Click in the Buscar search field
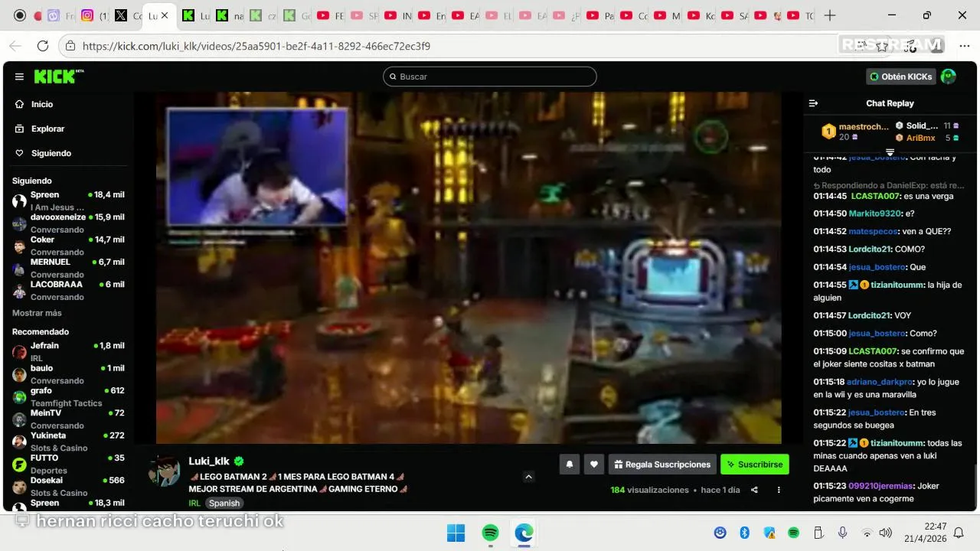 pos(490,77)
